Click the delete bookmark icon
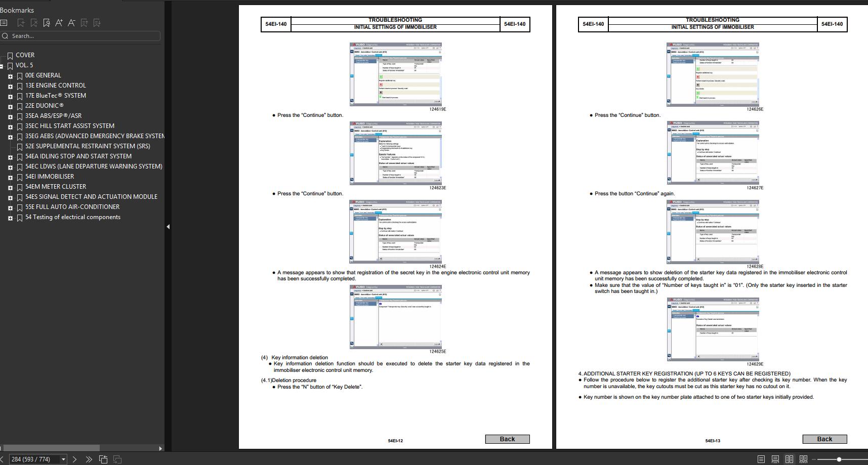 click(x=34, y=23)
